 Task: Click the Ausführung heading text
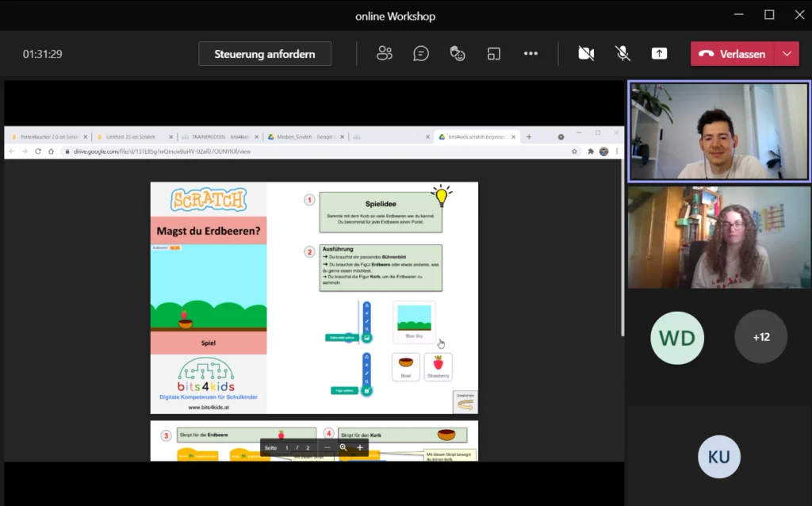pos(338,249)
